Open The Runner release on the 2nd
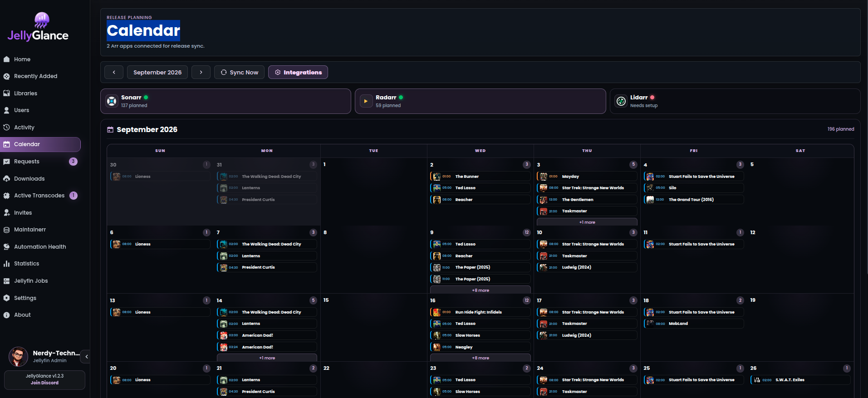This screenshot has width=868, height=398. coord(481,177)
